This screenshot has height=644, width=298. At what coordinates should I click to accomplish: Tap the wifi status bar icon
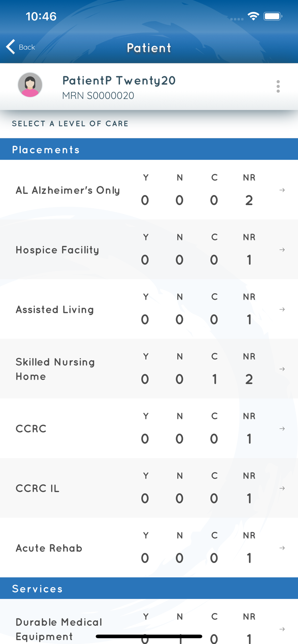coord(253,16)
